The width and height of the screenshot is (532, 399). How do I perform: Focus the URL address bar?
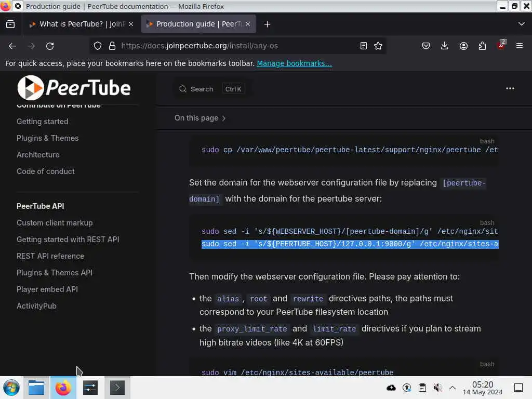point(237,46)
